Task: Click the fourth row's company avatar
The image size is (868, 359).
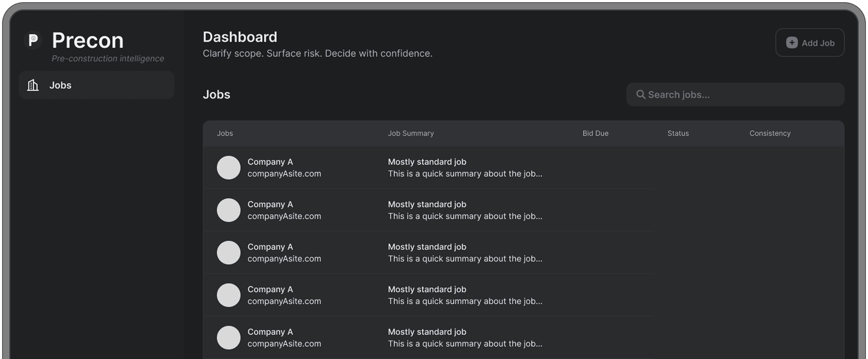Action: tap(229, 295)
